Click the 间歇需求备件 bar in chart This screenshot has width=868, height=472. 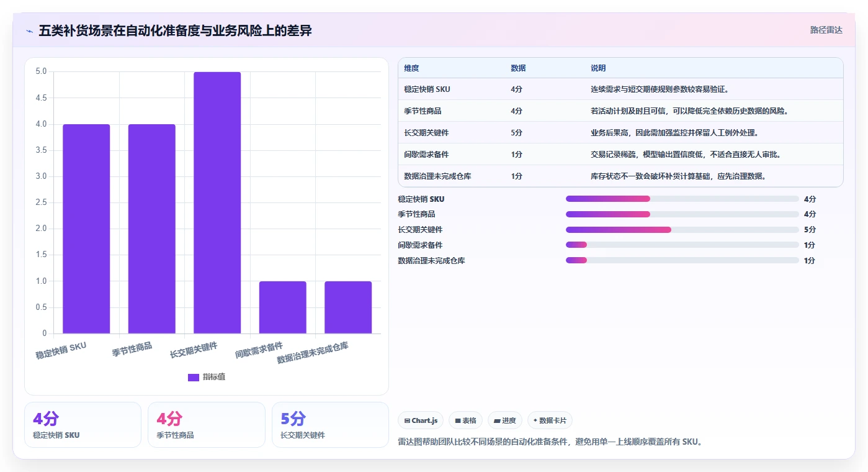click(x=283, y=307)
